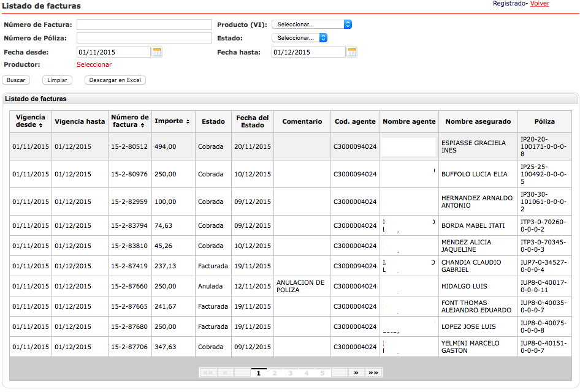Open the Fecha desde calendar picker
Screen dimensions: 580x392
(x=157, y=52)
